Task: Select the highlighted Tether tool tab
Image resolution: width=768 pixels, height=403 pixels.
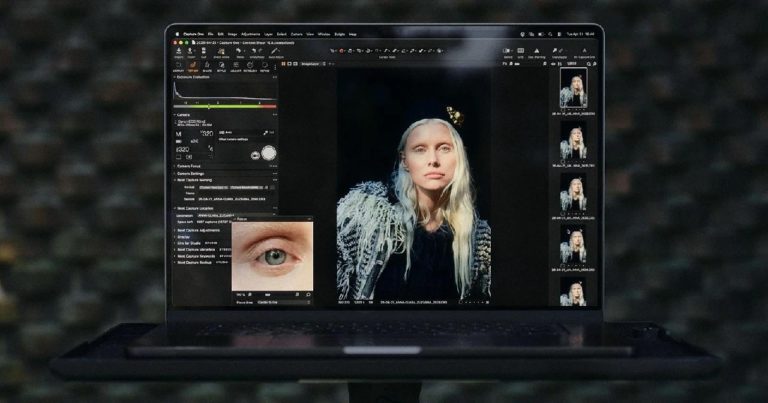Action: tap(192, 66)
